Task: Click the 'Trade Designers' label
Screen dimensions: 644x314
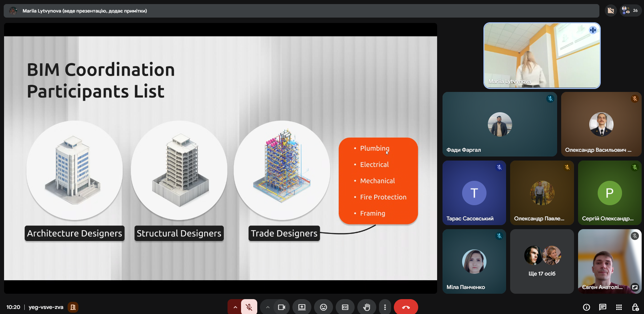Action: point(284,233)
